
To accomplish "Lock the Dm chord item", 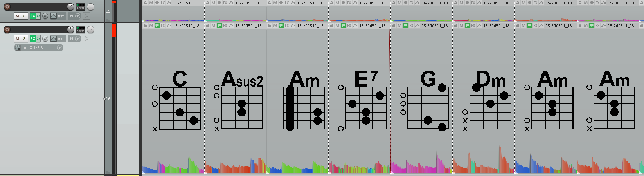I will tap(455, 25).
